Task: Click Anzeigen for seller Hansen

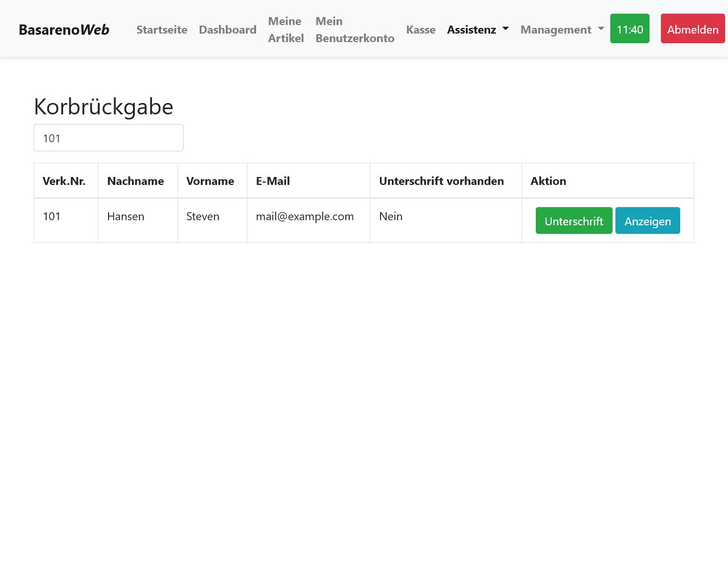Action: [647, 221]
